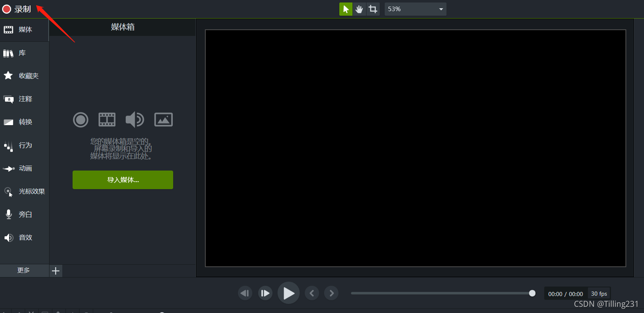Step back one frame
This screenshot has width=644, height=313.
point(245,293)
